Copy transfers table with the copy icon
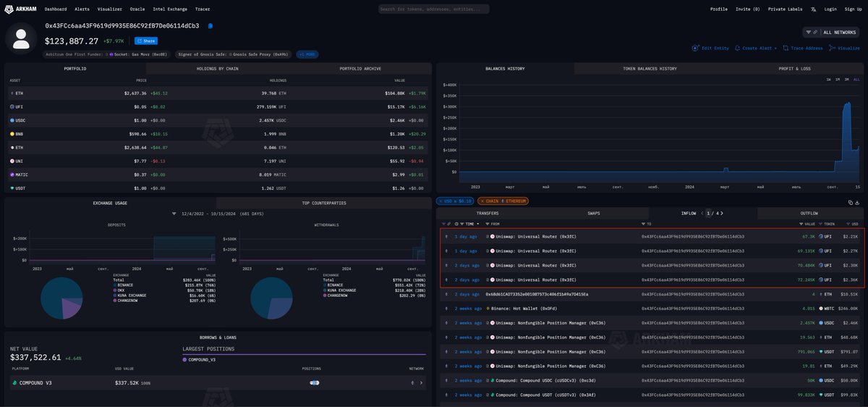Image resolution: width=868 pixels, height=407 pixels. tap(849, 202)
